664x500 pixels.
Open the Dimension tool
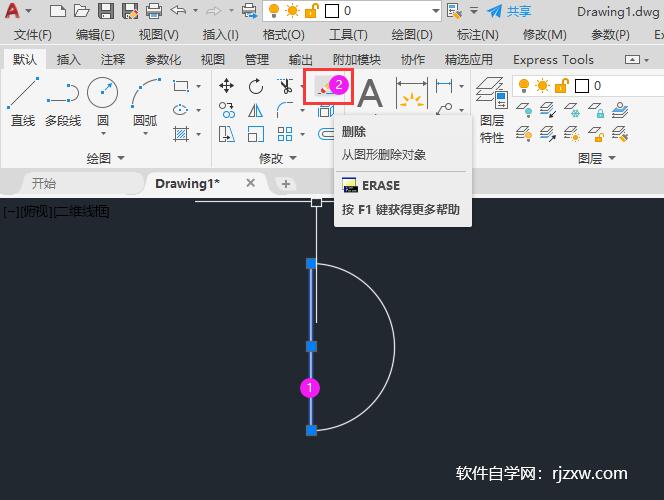[412, 93]
